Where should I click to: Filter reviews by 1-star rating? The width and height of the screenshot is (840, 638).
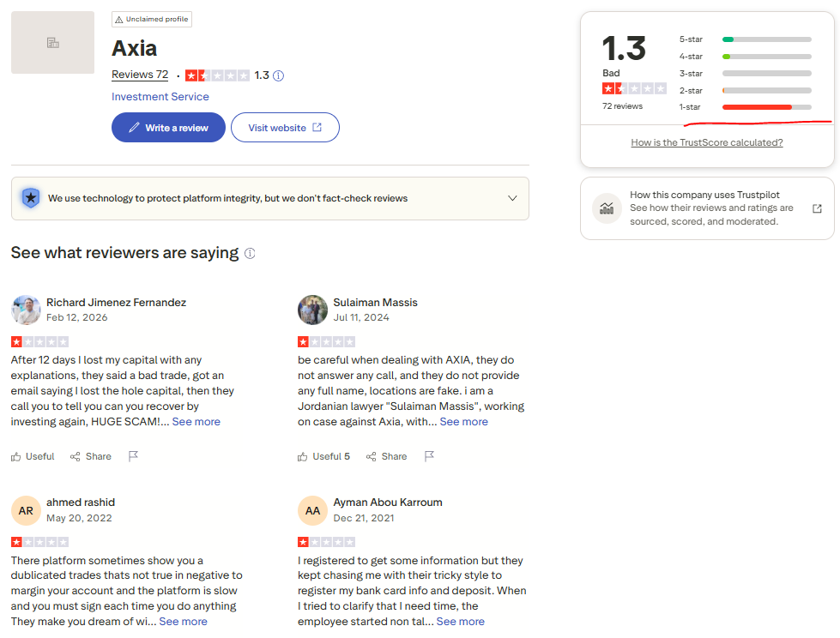coord(744,107)
